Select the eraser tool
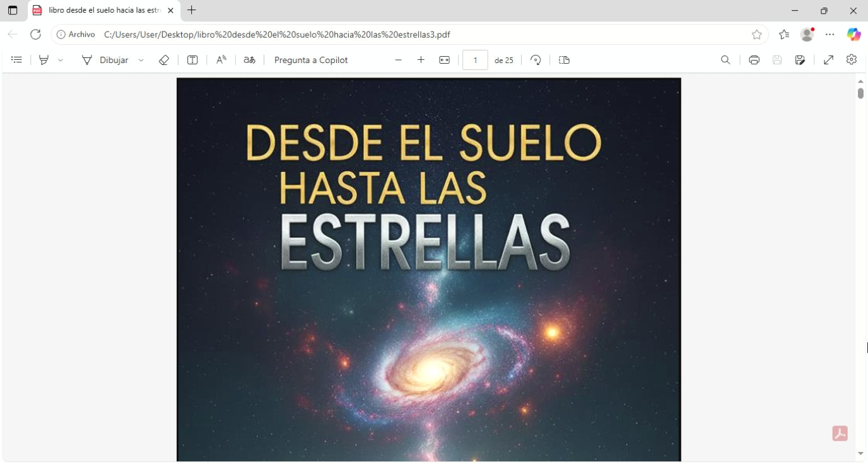The image size is (868, 464). (164, 60)
